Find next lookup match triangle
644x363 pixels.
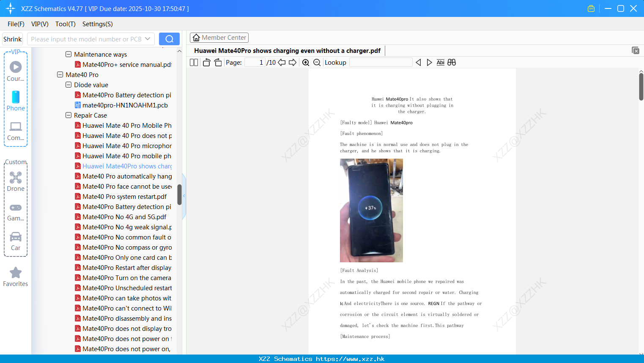(429, 62)
